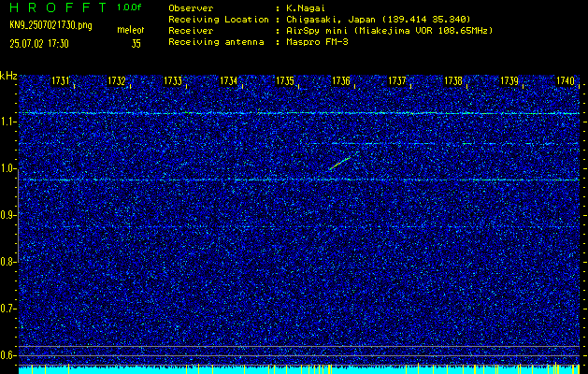Select the date stamp 25.07.02 17:30

(39, 44)
